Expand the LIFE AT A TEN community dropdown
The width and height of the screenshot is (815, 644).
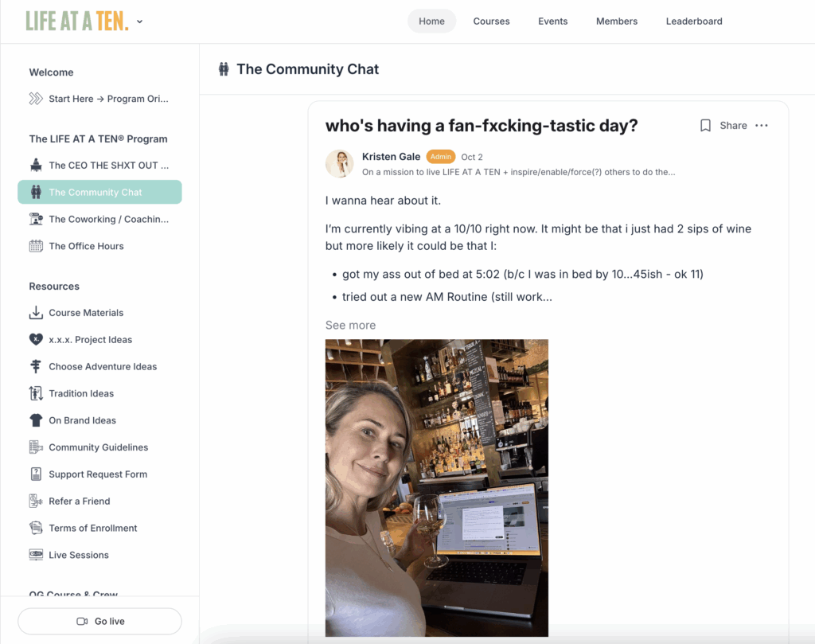[140, 21]
